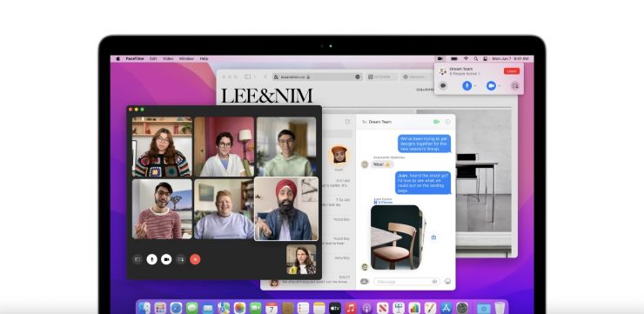
Task: Go back in Safari window
Action: coord(265,77)
